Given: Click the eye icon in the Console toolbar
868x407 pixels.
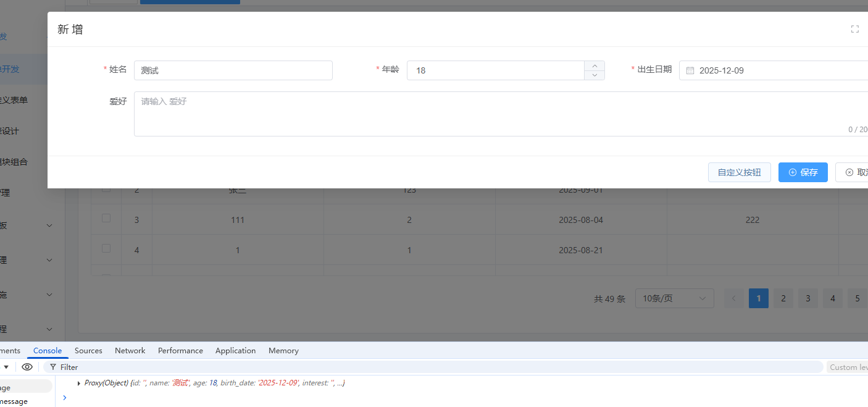Looking at the screenshot, I should (27, 367).
